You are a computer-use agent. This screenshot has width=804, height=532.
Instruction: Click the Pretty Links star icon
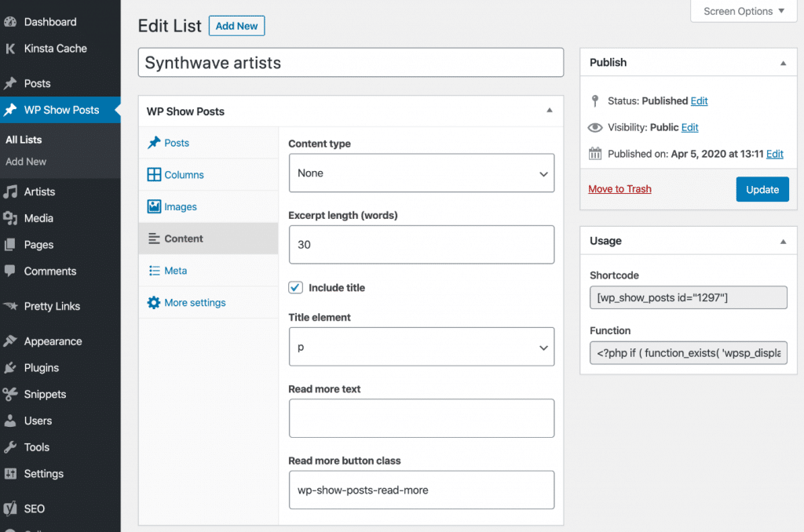click(x=10, y=306)
